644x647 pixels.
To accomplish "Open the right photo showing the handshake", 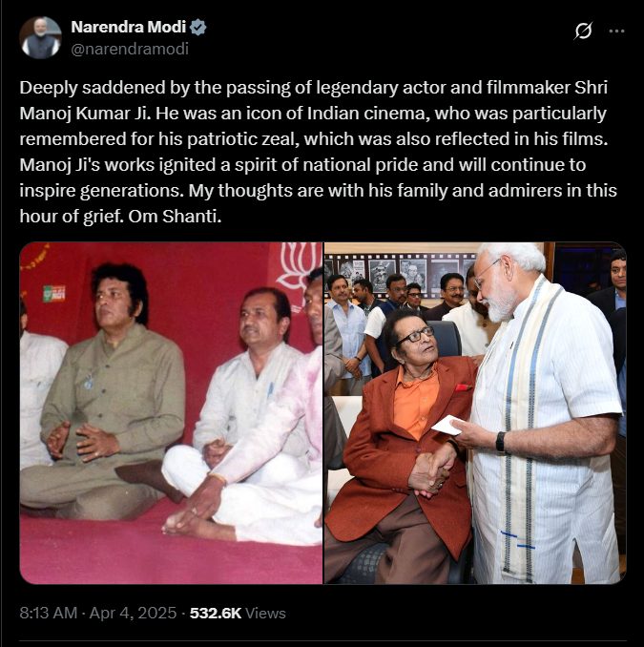I will (475, 412).
